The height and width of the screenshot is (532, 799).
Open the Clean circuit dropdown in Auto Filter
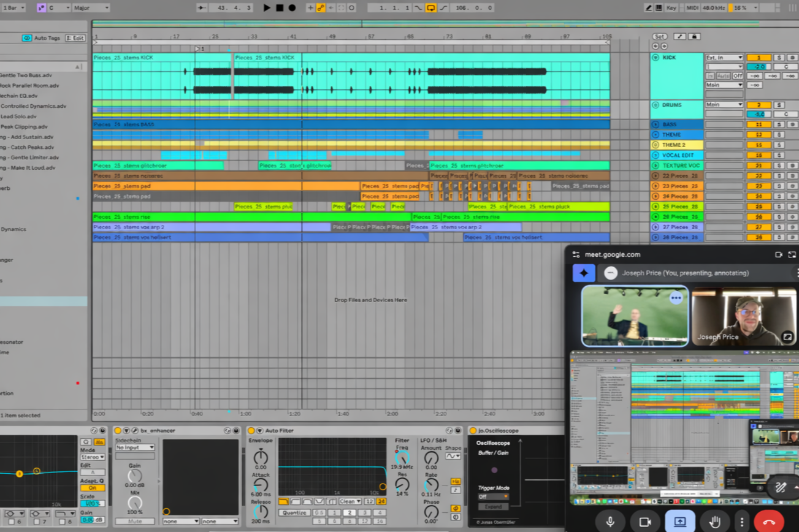pyautogui.click(x=350, y=501)
